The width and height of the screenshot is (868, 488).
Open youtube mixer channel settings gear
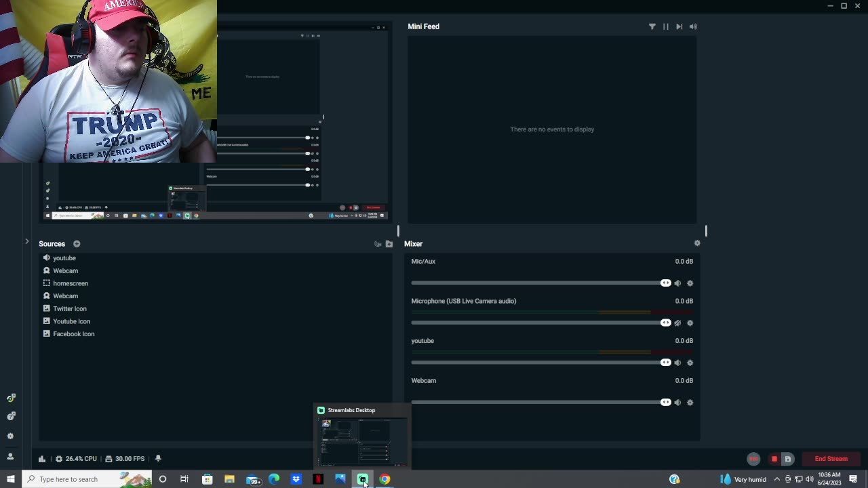click(690, 363)
